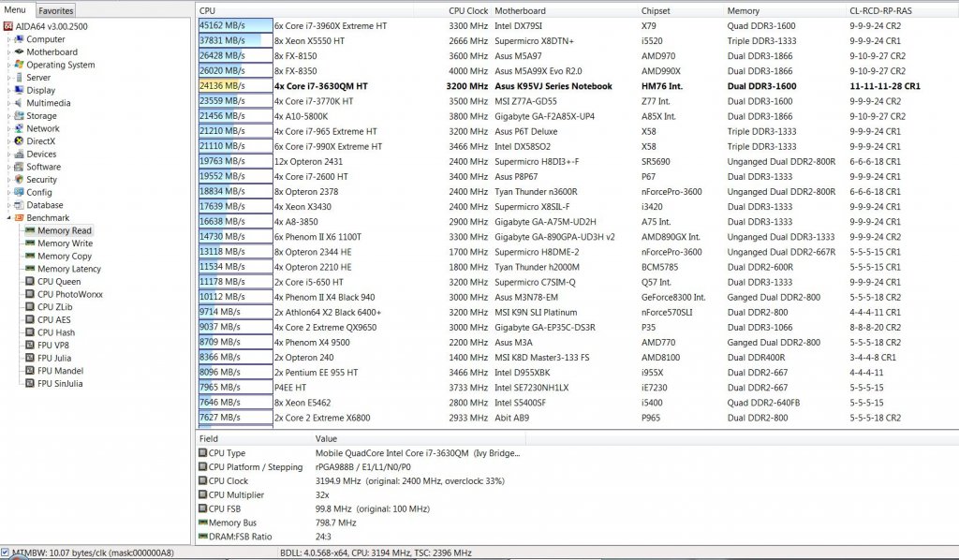
Task: Click the AIDA64 v3.00.2500 root icon
Action: coord(7,26)
